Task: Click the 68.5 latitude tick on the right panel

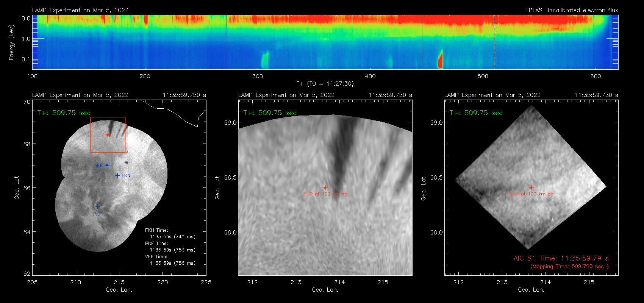Action: pyautogui.click(x=436, y=177)
